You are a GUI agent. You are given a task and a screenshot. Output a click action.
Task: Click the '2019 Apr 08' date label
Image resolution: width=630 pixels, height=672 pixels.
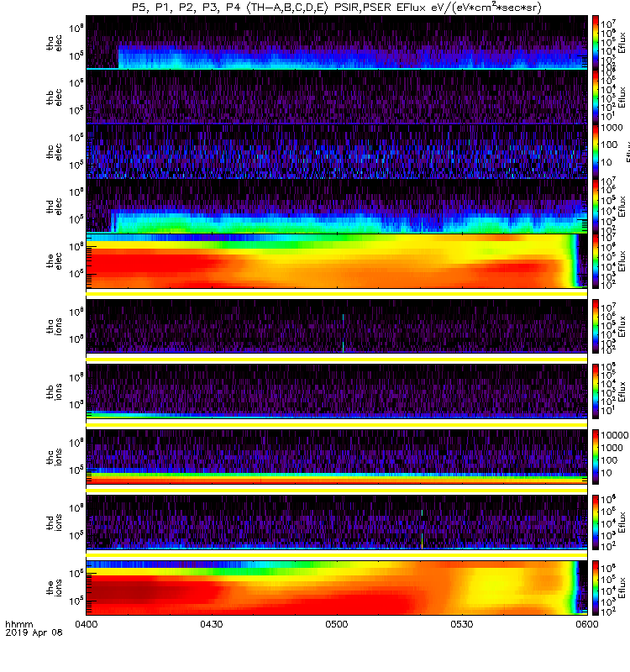pyautogui.click(x=34, y=633)
